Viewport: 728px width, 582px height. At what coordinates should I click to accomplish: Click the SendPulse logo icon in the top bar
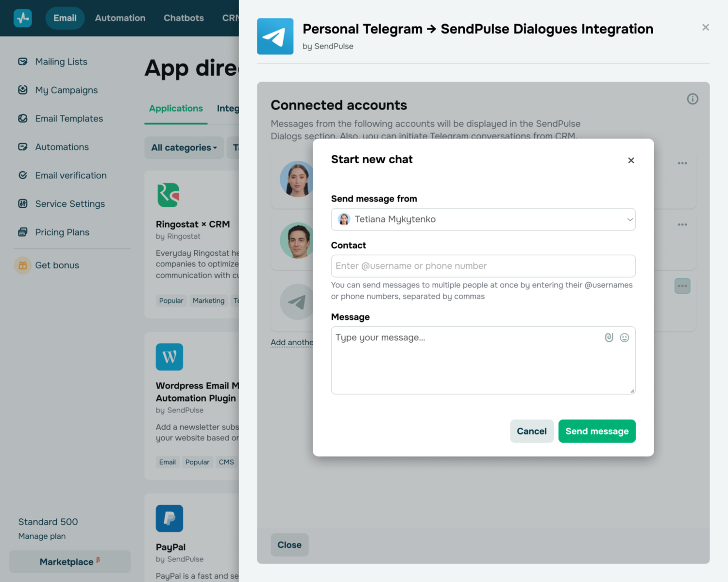click(x=23, y=18)
